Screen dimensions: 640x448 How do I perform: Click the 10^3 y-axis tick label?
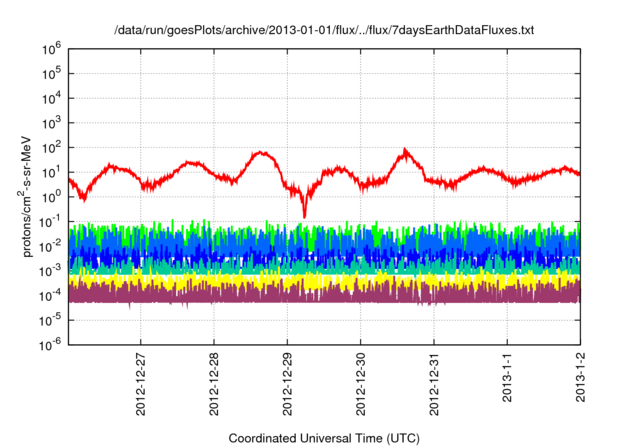pos(51,123)
